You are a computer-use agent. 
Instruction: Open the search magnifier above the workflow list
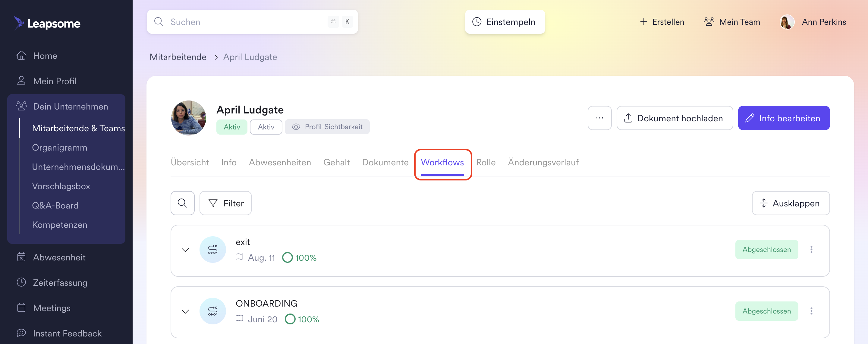(x=182, y=203)
